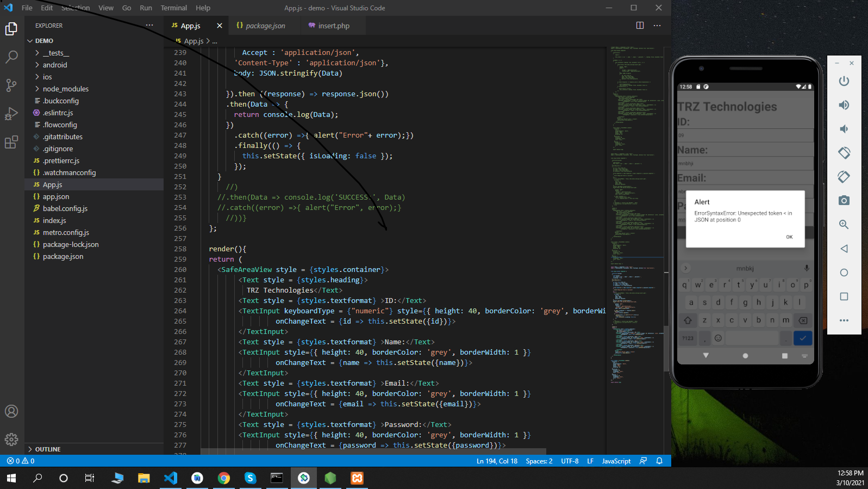Open Accounts menu in activity bar
The height and width of the screenshot is (489, 868).
(x=11, y=411)
